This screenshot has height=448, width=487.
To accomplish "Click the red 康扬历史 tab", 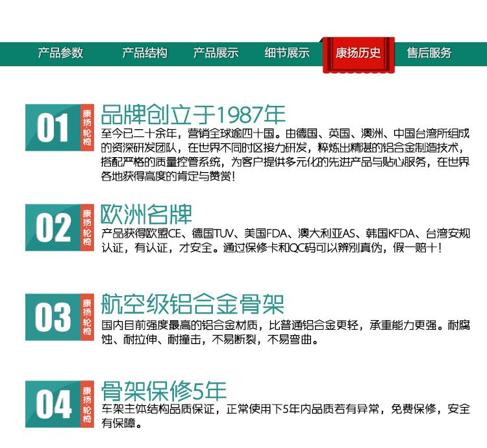I will [x=358, y=55].
